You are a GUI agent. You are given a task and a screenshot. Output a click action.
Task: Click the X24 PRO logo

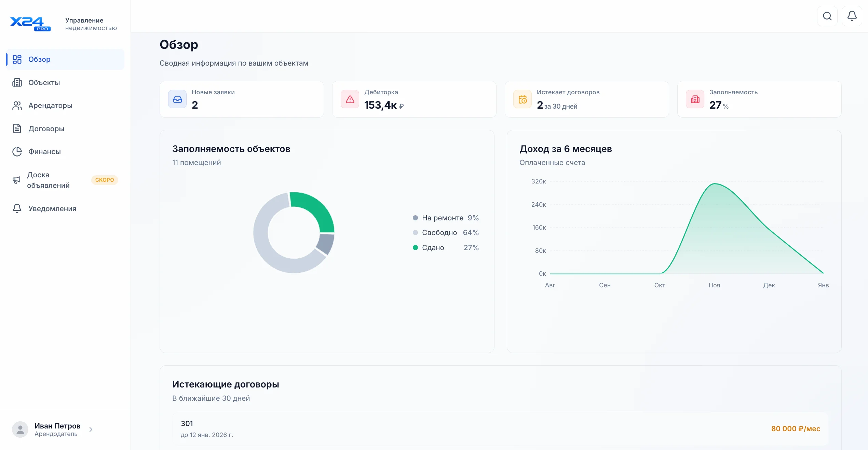click(x=30, y=24)
